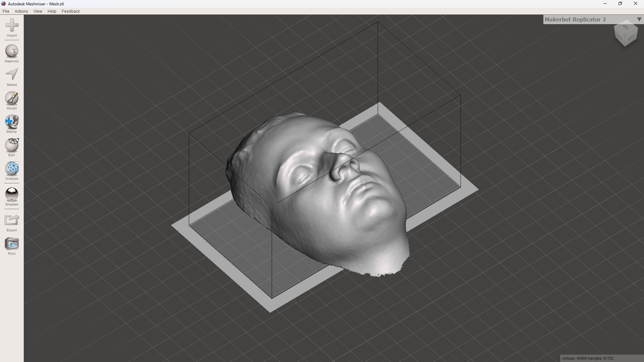The width and height of the screenshot is (644, 362).
Task: Open the Edit tools panel
Action: coord(12,145)
